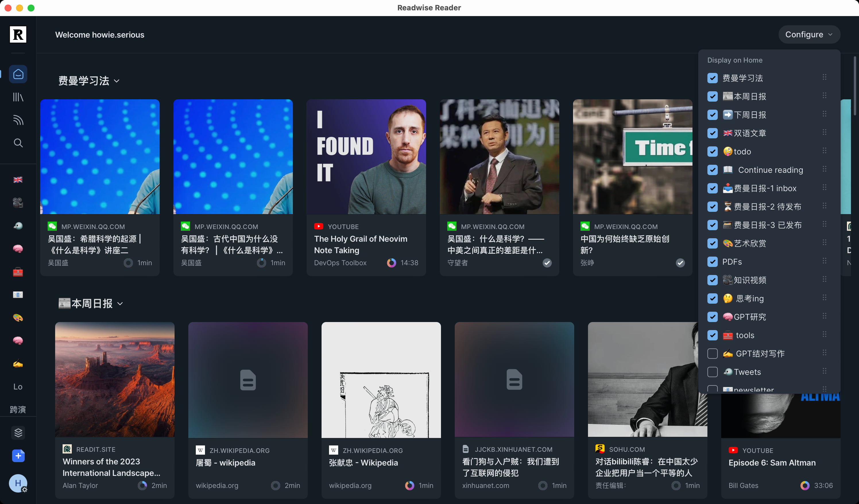Image resolution: width=859 pixels, height=504 pixels.
Task: Open the Feed RSS icon
Action: point(18,120)
